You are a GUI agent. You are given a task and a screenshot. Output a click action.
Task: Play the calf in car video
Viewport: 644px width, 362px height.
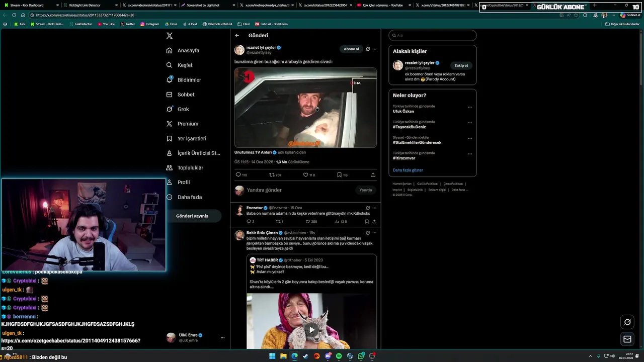305,108
